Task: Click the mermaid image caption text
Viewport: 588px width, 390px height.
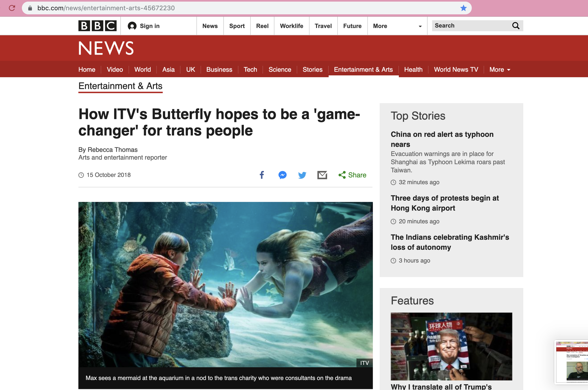Action: click(219, 378)
